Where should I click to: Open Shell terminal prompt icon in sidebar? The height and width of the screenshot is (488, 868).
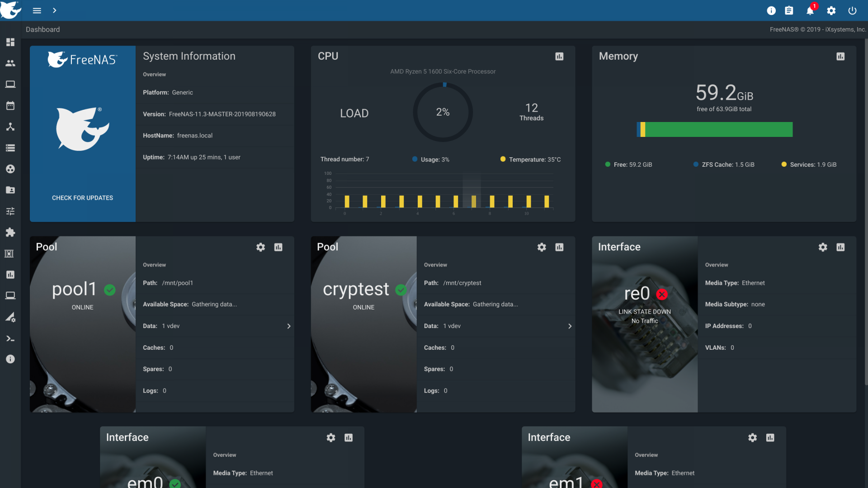10,338
